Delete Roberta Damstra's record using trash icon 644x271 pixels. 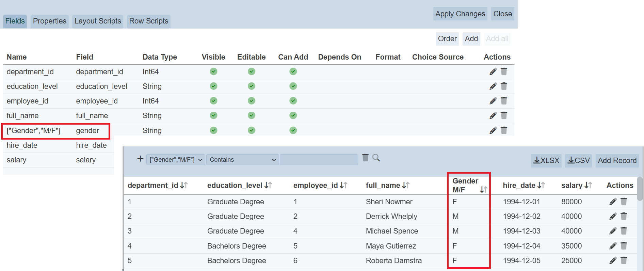[624, 261]
